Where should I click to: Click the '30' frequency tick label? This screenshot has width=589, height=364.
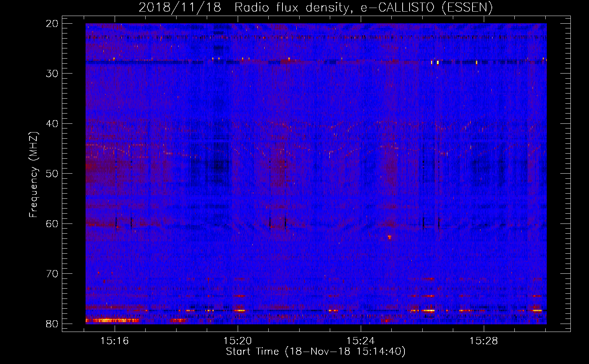tap(52, 74)
